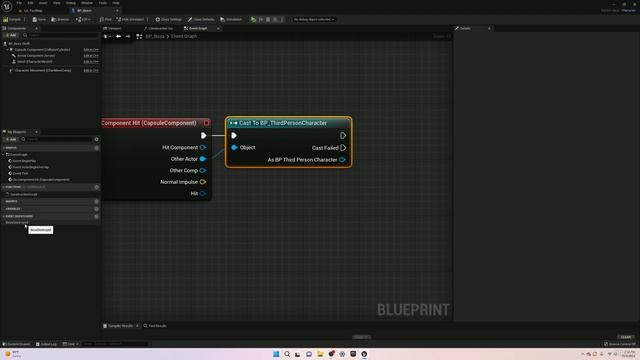The image size is (640, 360).
Task: Click the Unreal Engine logo icon
Action: [7, 7]
